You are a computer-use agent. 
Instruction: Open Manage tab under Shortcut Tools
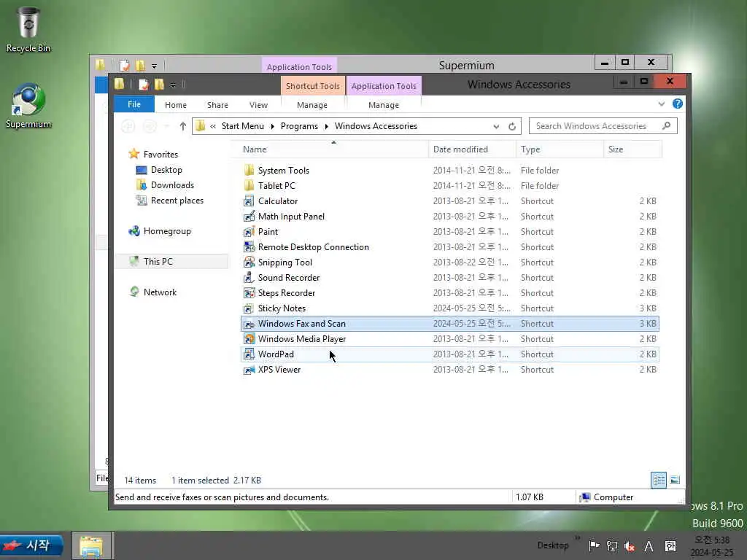312,105
